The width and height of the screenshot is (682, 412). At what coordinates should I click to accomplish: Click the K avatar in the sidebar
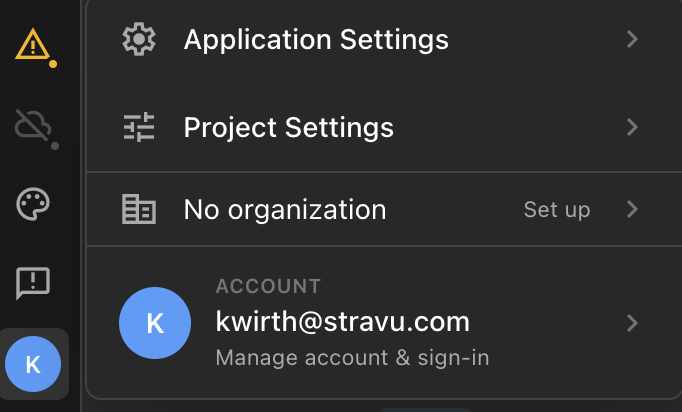click(x=33, y=364)
